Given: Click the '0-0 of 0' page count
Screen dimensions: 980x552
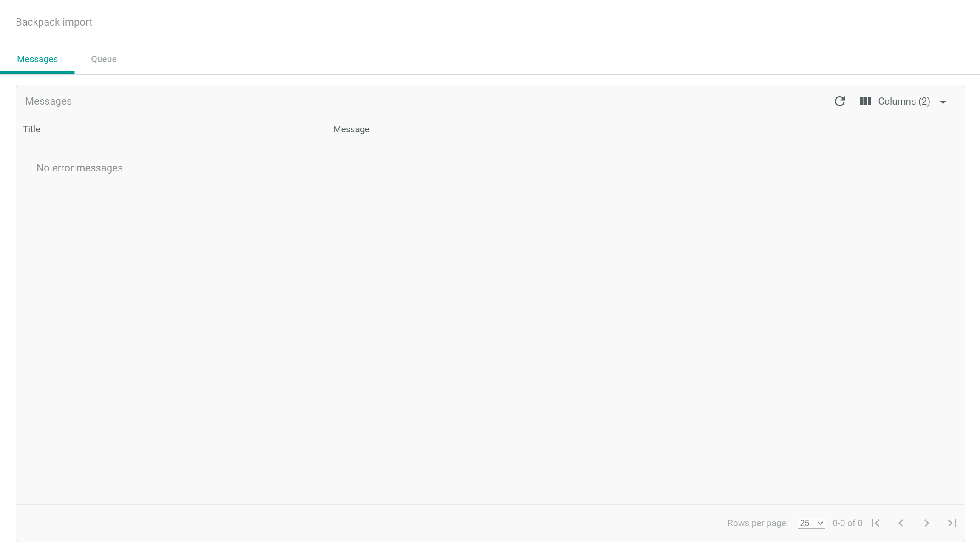Looking at the screenshot, I should point(847,523).
